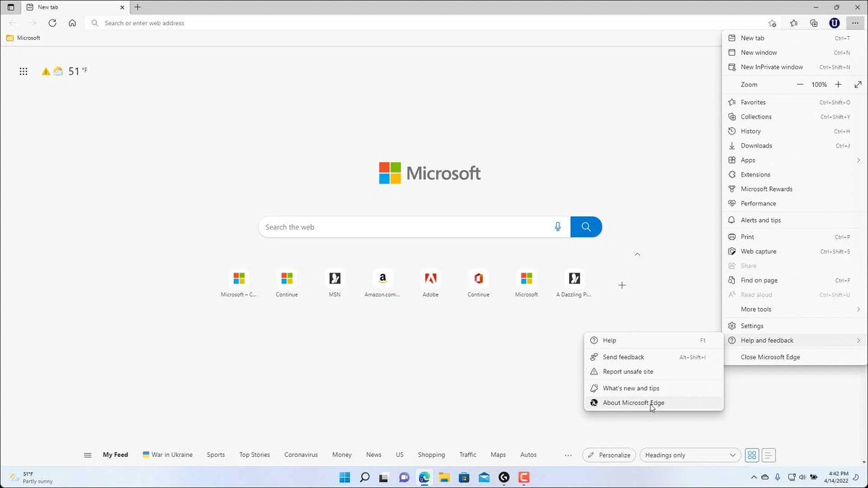Open File Explorer on taskbar

(444, 478)
